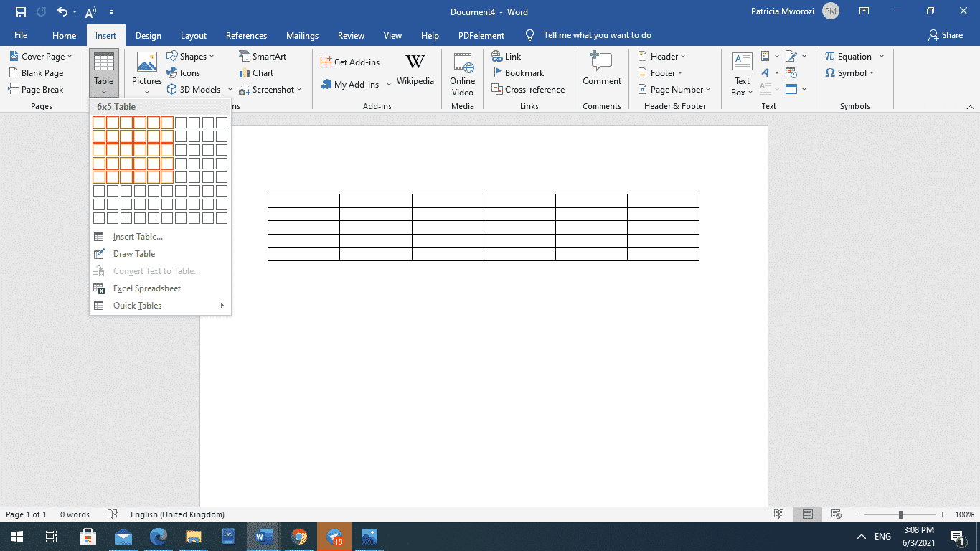This screenshot has height=551, width=980.
Task: Insert a Cover Page
Action: point(41,56)
